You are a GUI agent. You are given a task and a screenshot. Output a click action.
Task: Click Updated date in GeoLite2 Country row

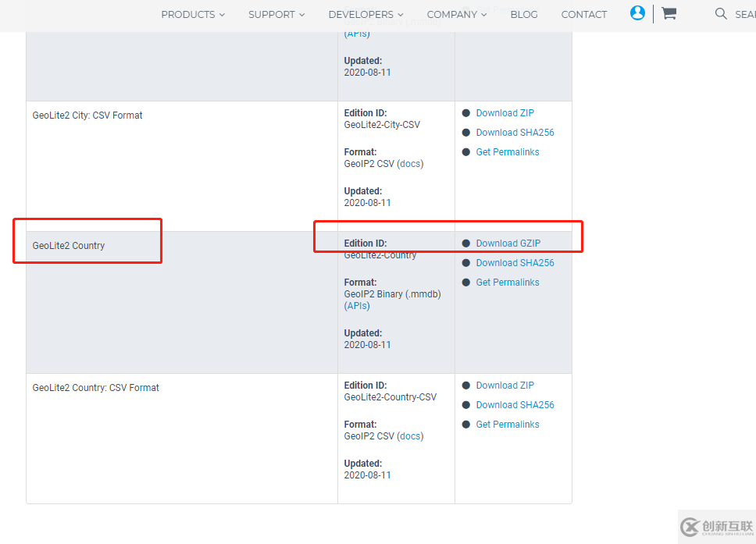point(367,345)
